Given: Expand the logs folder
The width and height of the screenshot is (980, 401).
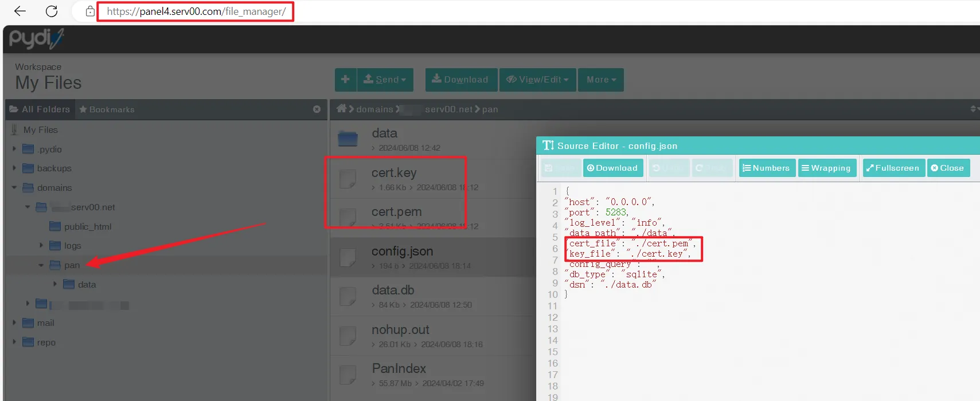Looking at the screenshot, I should (x=41, y=245).
